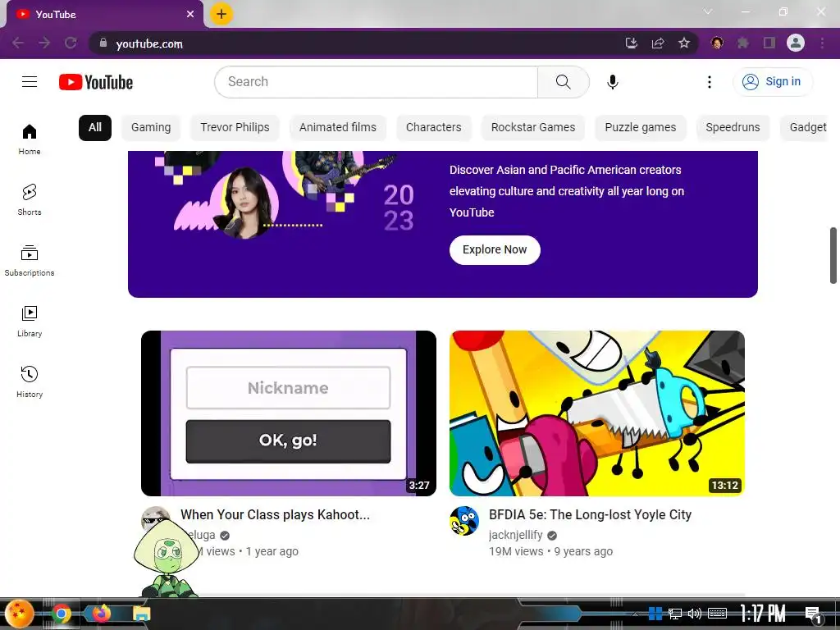
Task: Click the address bar URL youtube.com
Action: click(149, 44)
